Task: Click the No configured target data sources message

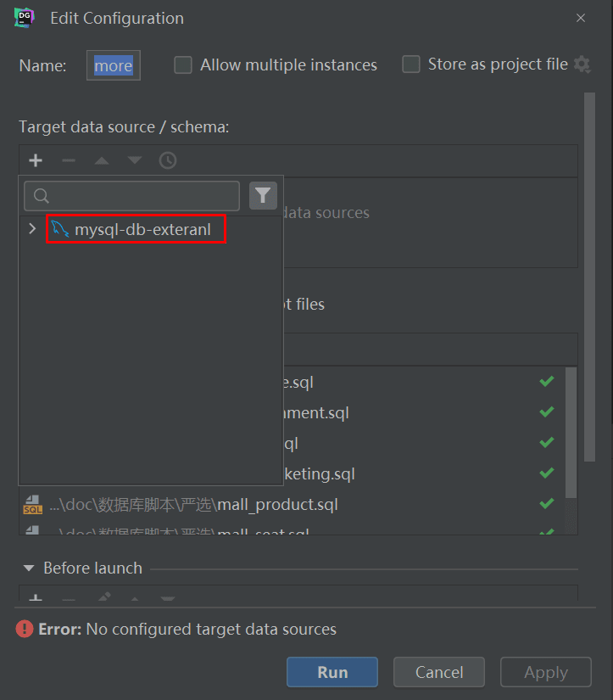Action: click(x=211, y=629)
